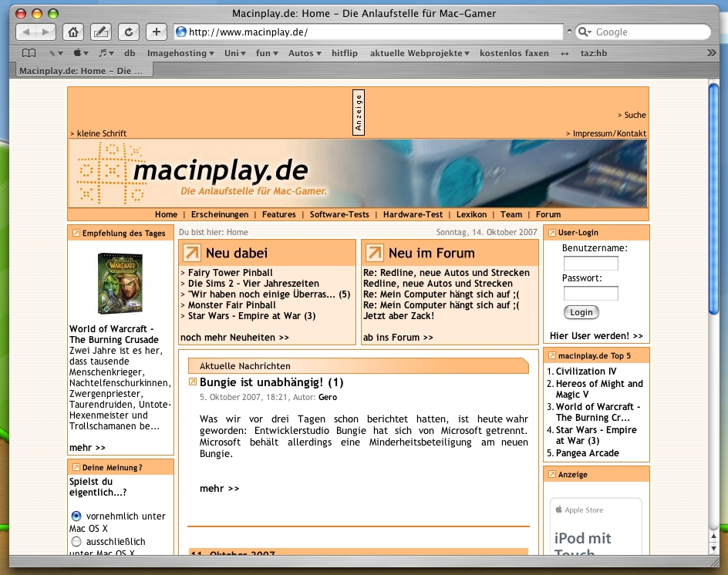
Task: Click the Empfehlung des Tages header icon
Action: tap(76, 233)
